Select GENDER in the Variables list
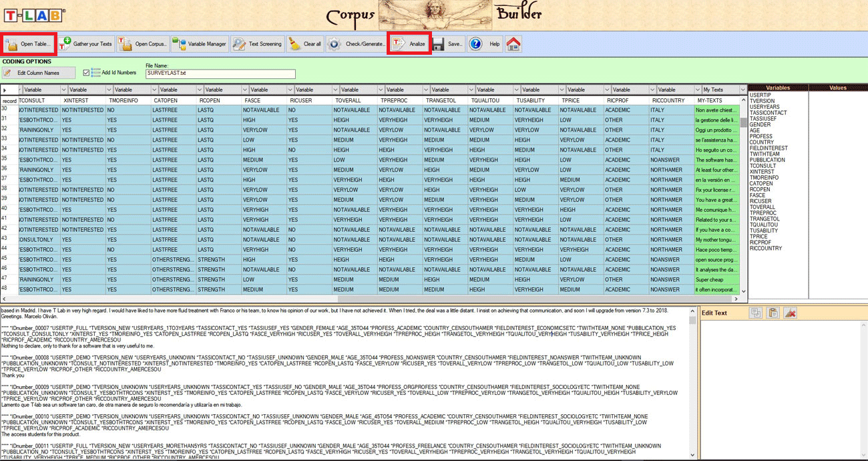The image size is (868, 461). tap(761, 125)
